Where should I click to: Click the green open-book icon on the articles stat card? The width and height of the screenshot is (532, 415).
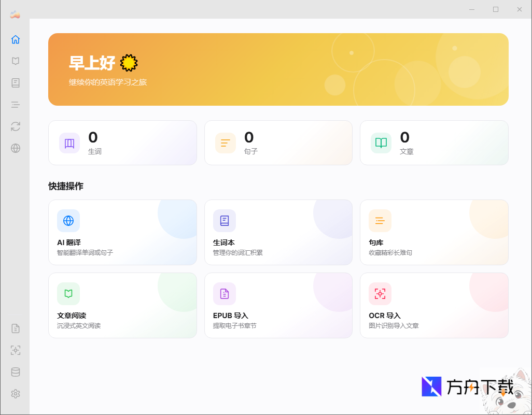click(x=381, y=142)
